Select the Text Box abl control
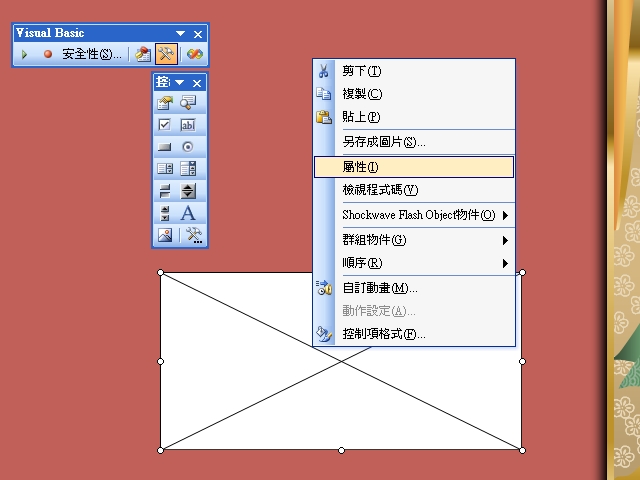 188,125
